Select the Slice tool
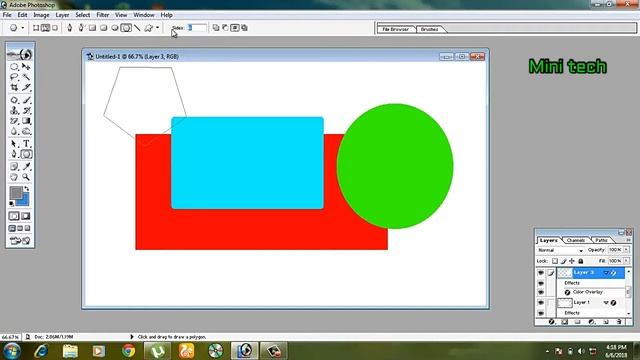640x360 pixels. tap(26, 87)
